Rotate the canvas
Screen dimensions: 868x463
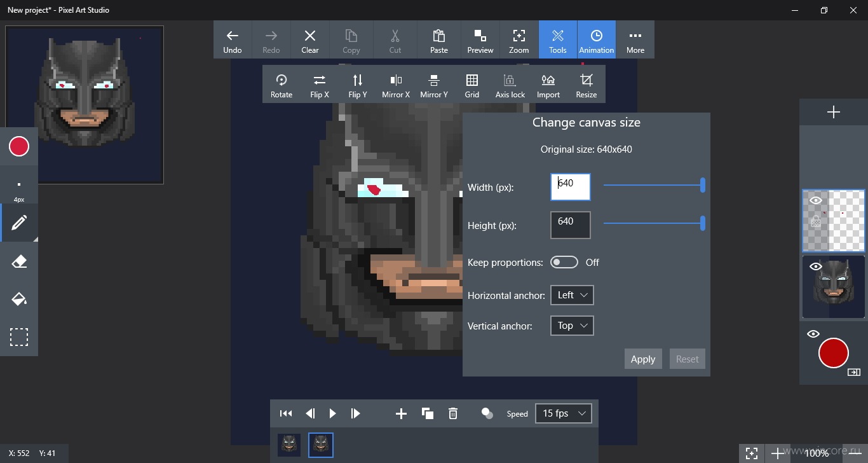[281, 85]
